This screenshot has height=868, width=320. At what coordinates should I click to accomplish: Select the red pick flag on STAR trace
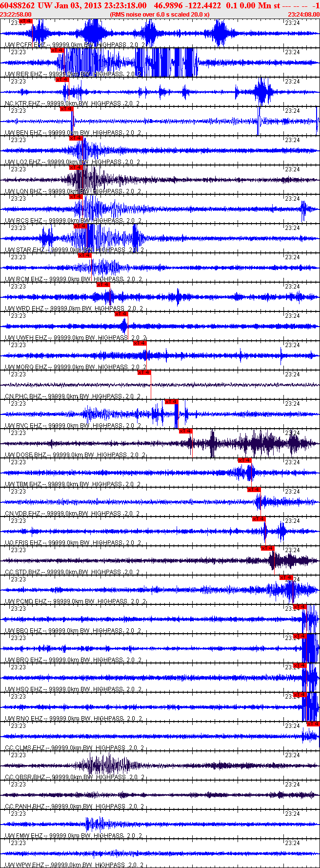(80, 226)
